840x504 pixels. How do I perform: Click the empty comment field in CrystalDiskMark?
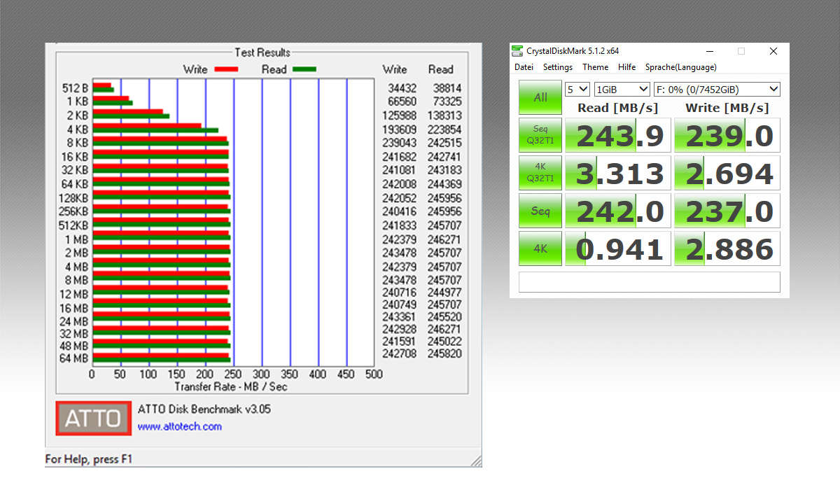tap(649, 282)
